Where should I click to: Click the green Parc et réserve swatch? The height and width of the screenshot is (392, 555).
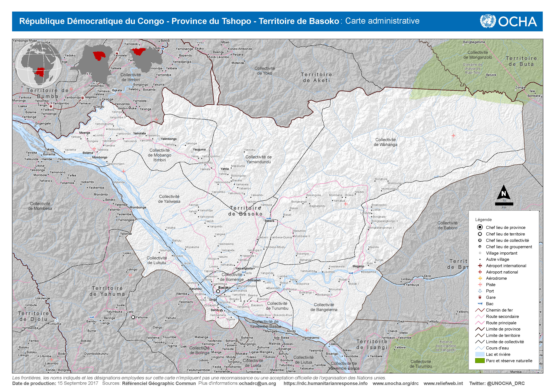click(x=480, y=361)
